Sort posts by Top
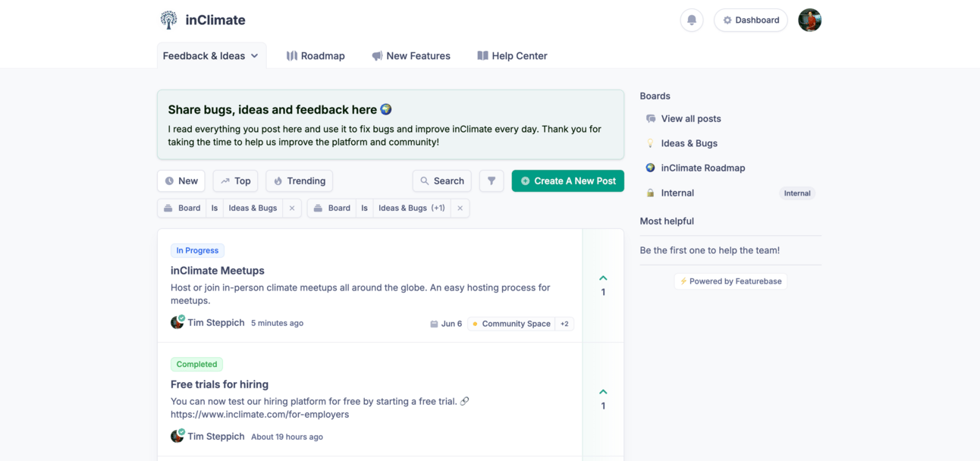 (235, 180)
